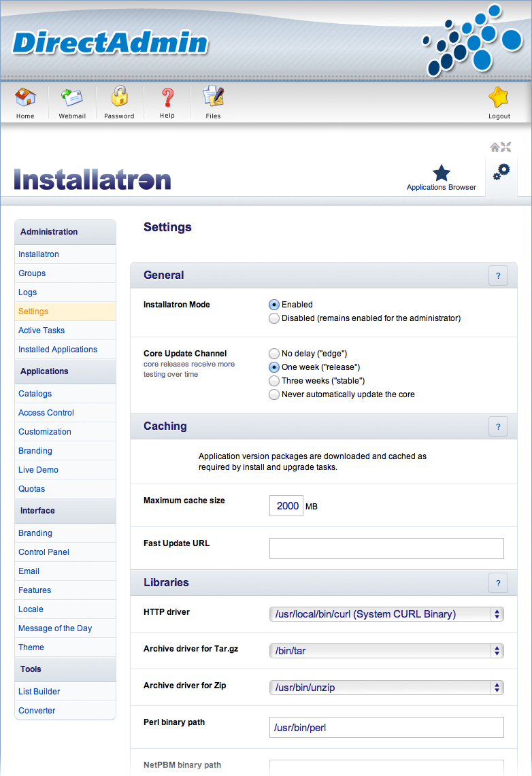Open Archive driver for Zip dropdown
The height and width of the screenshot is (776, 532).
386,688
